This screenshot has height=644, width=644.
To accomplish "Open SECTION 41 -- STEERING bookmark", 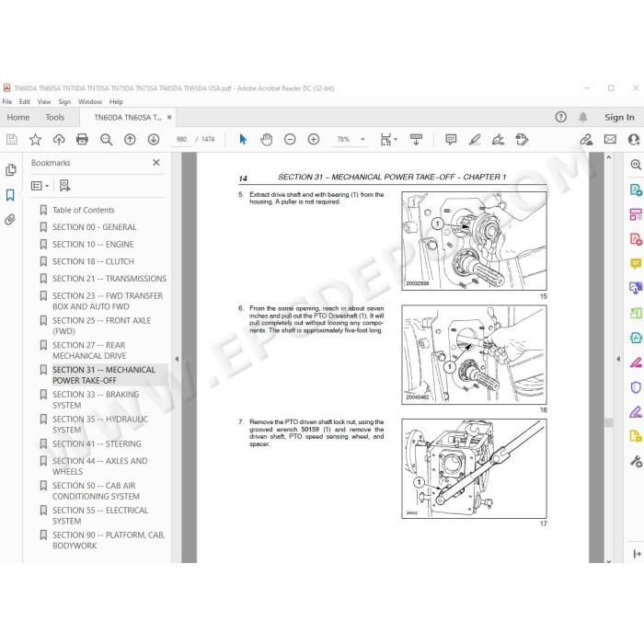I will pos(97,444).
